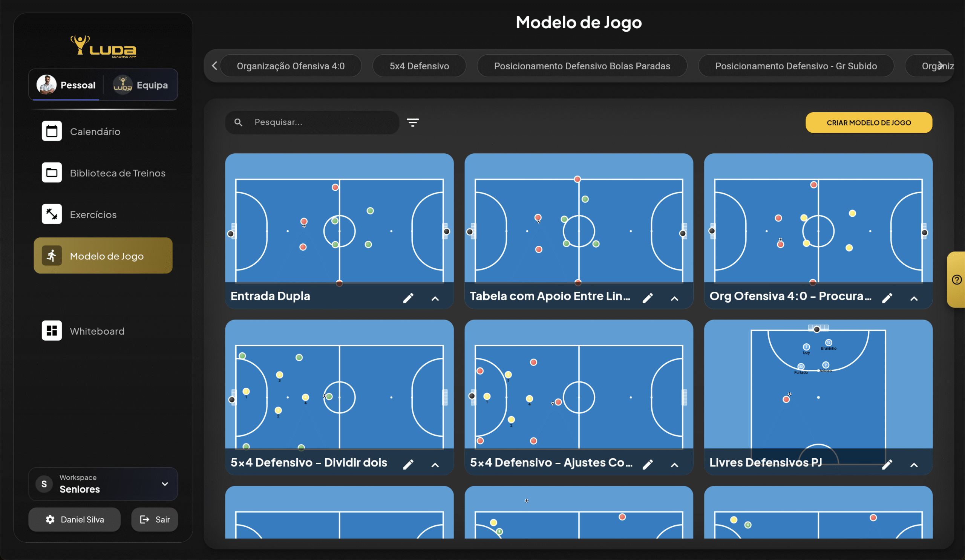Open the filter options icon
This screenshot has width=965, height=560.
point(412,122)
